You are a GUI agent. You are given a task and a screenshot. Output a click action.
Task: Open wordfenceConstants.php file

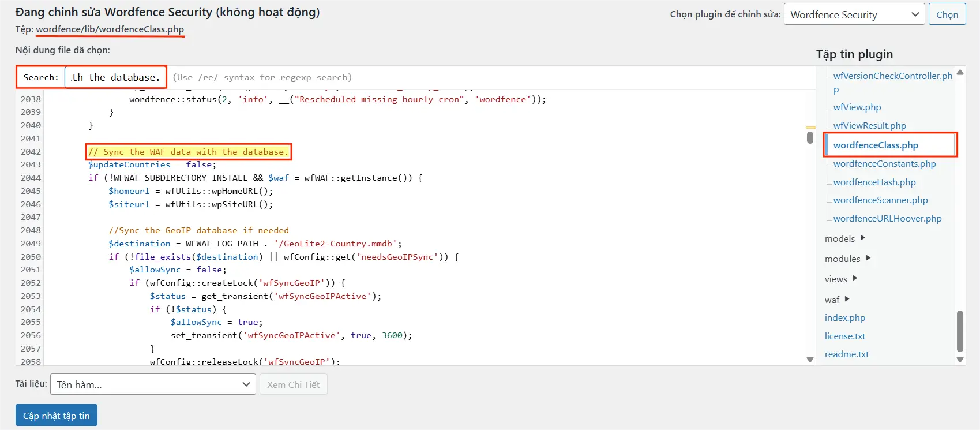point(884,164)
